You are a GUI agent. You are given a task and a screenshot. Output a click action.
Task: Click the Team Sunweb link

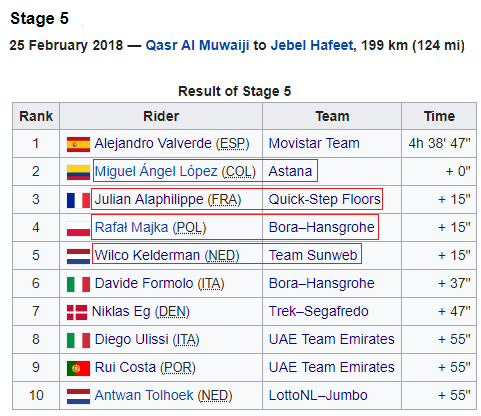(313, 255)
